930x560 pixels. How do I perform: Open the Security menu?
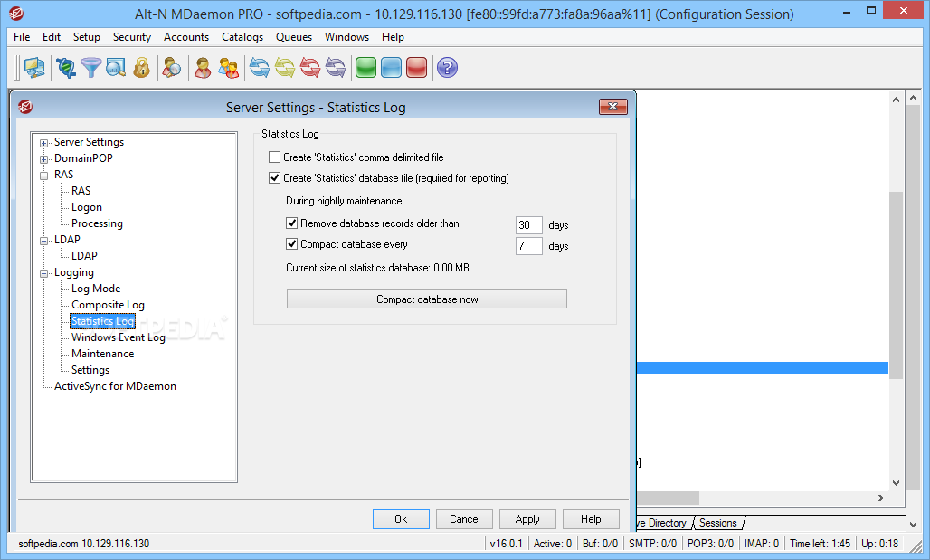coord(132,37)
